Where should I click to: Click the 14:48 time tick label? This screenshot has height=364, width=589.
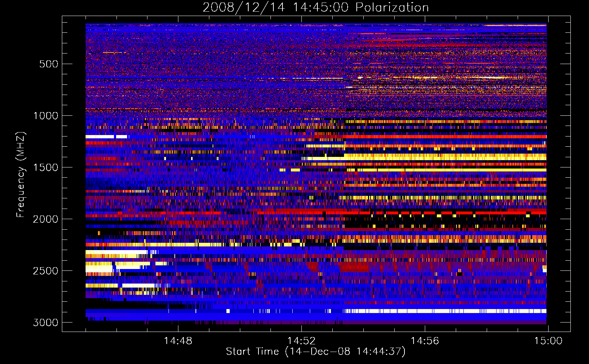point(178,341)
